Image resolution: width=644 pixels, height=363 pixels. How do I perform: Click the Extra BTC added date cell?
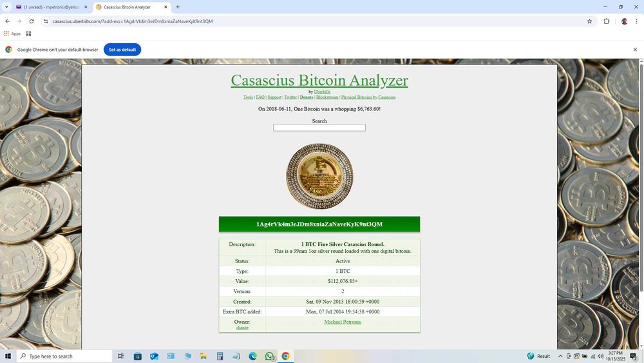tap(343, 311)
